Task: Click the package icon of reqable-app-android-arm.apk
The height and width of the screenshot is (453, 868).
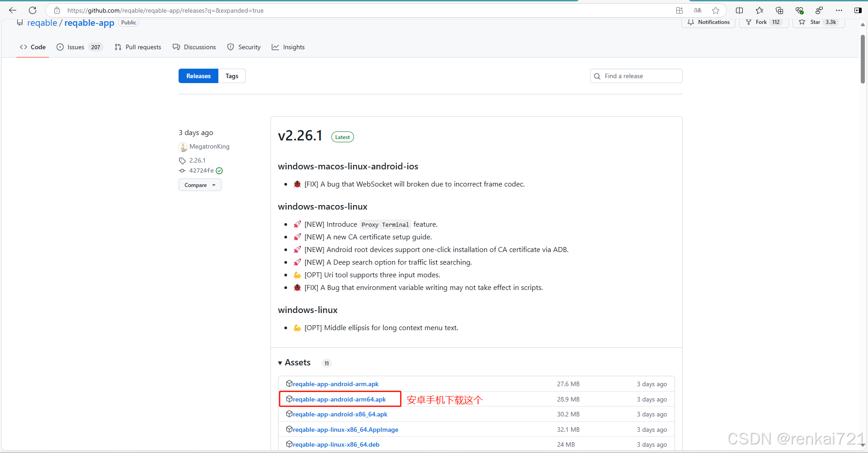Action: (289, 383)
